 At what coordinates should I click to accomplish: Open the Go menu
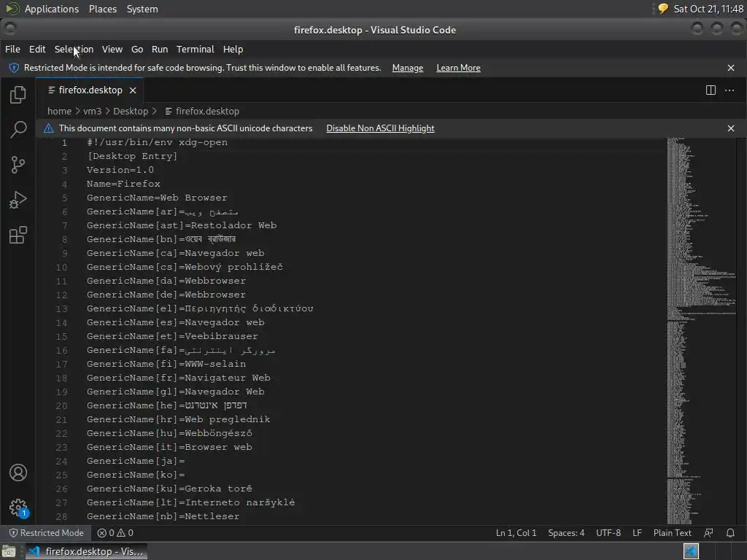(x=137, y=49)
